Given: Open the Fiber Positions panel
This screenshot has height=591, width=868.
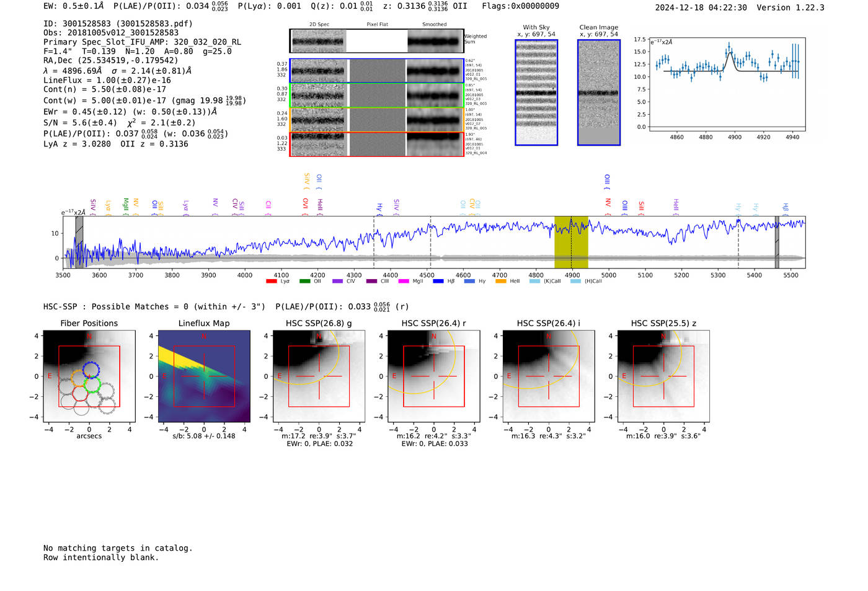Looking at the screenshot, I should (89, 376).
